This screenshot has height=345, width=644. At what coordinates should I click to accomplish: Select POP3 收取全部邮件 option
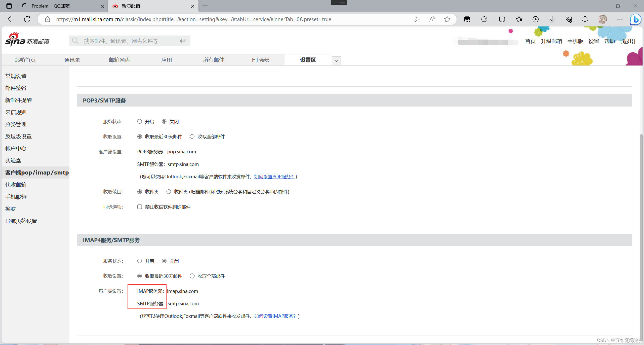click(x=192, y=136)
